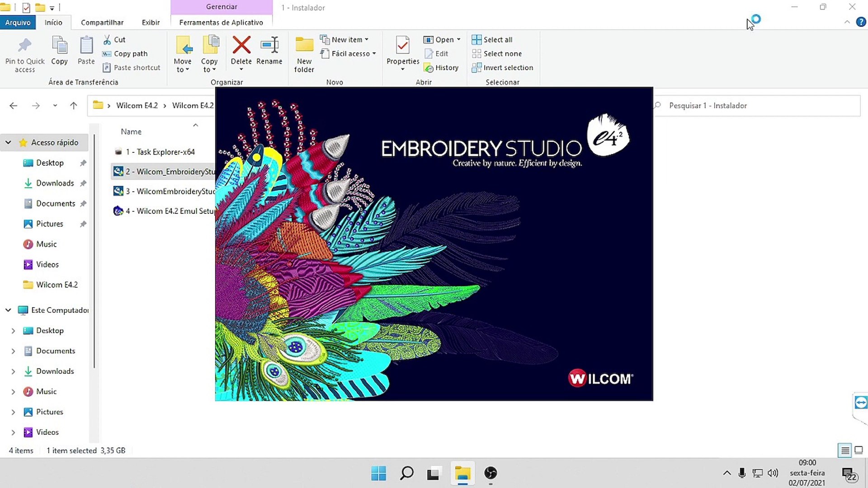Screen dimensions: 868x488
Task: Click the Delete red X icon
Action: point(241,45)
